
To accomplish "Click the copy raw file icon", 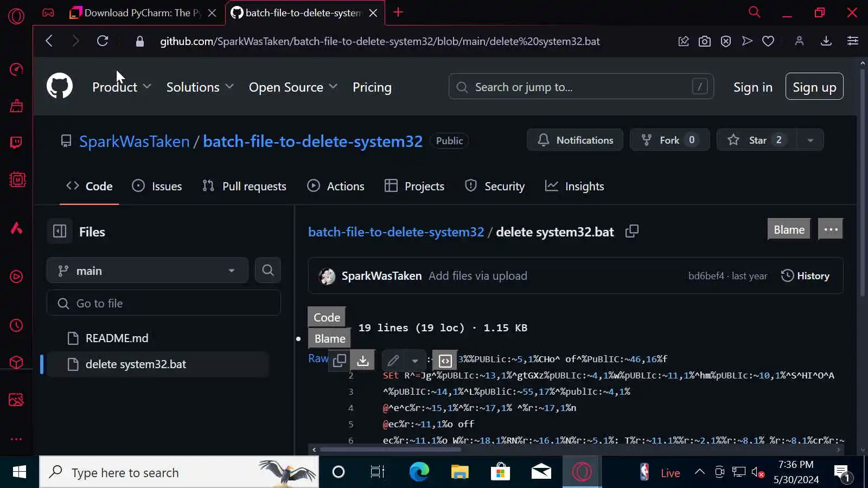I will pyautogui.click(x=340, y=360).
